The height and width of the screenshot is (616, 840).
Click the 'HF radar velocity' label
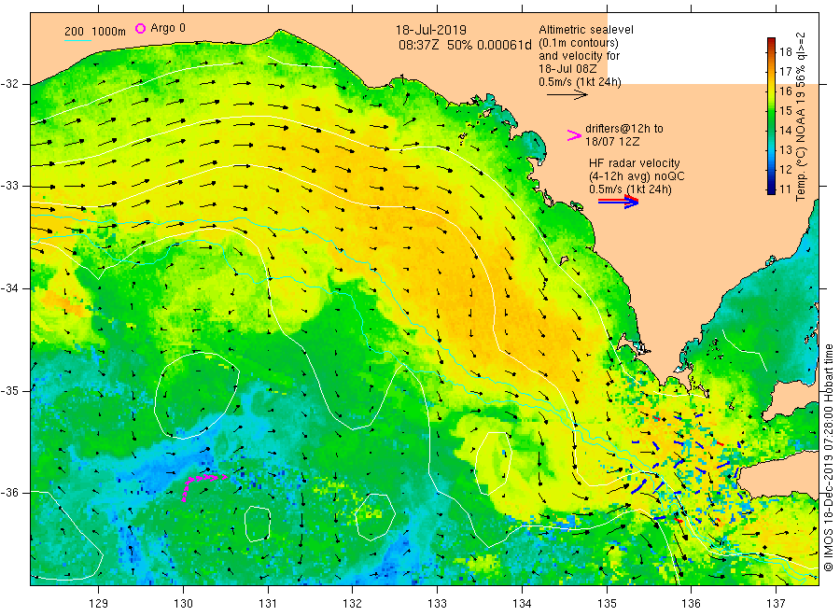pyautogui.click(x=635, y=162)
